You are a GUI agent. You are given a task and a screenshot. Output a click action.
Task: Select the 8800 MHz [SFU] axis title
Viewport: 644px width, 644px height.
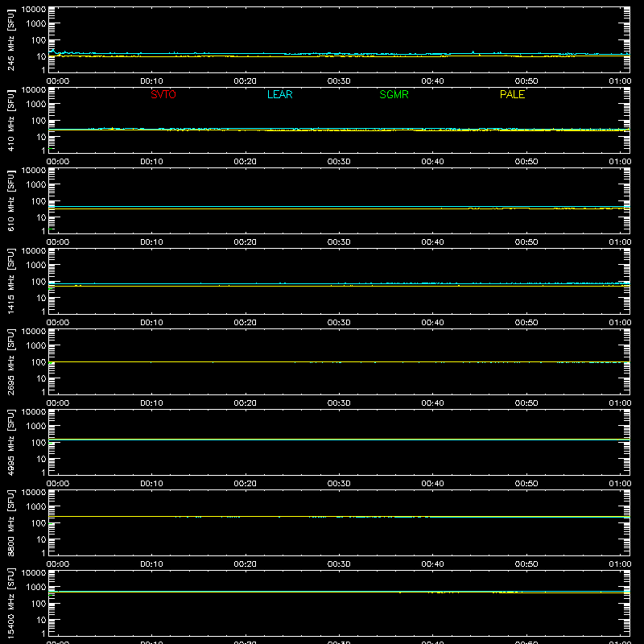[x=10, y=522]
